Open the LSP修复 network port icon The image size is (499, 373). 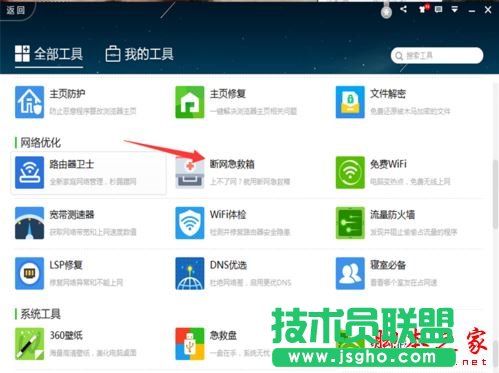29,273
